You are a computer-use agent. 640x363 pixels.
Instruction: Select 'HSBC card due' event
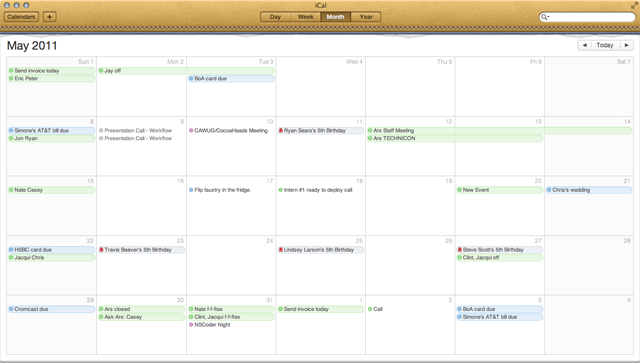point(51,250)
